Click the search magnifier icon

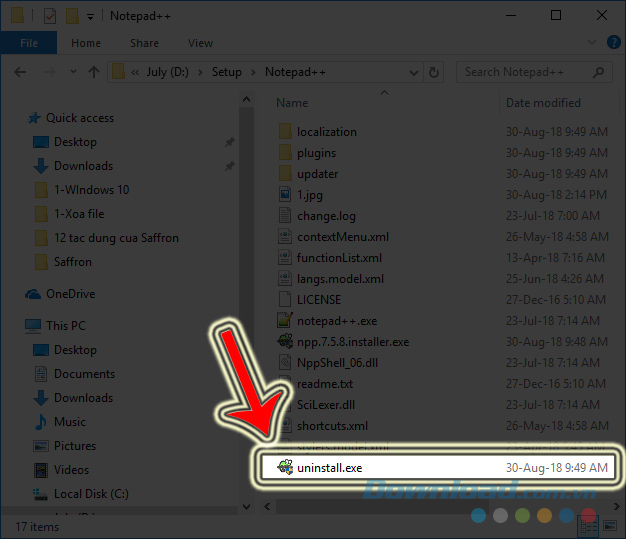(598, 72)
